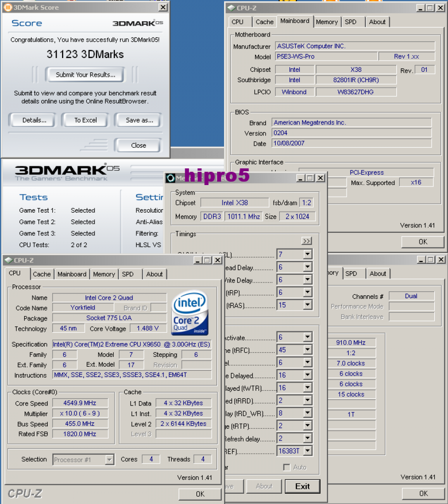
Task: Open the Processor #1 selection dropdown
Action: [x=110, y=460]
